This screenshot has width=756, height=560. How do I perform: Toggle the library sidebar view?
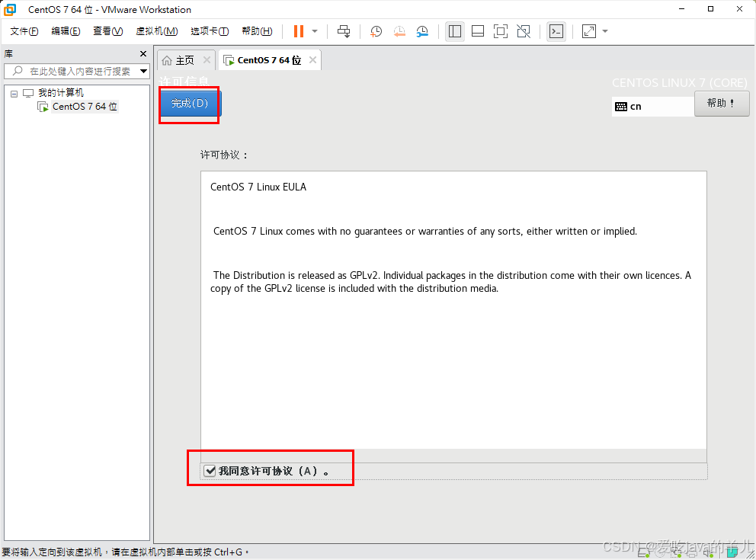(455, 31)
